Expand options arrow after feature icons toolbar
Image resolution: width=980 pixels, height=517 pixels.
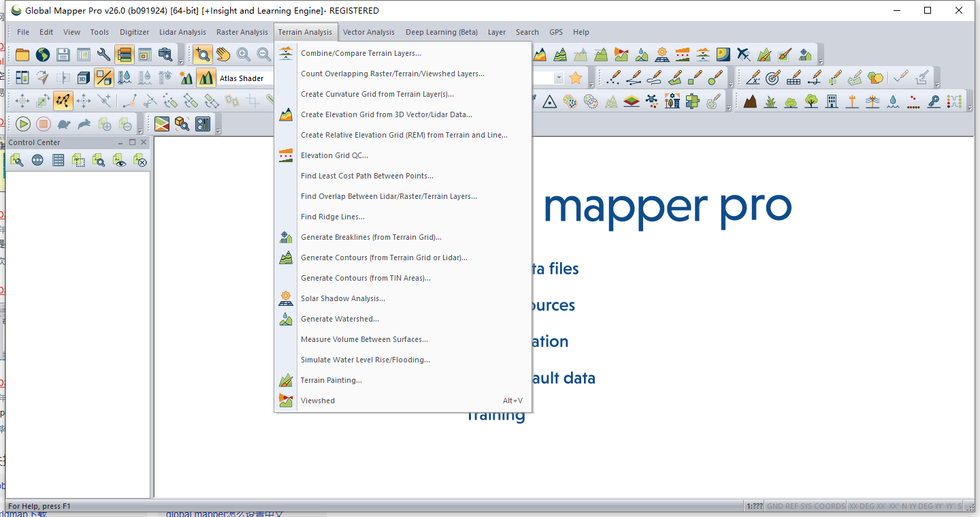coord(970,108)
